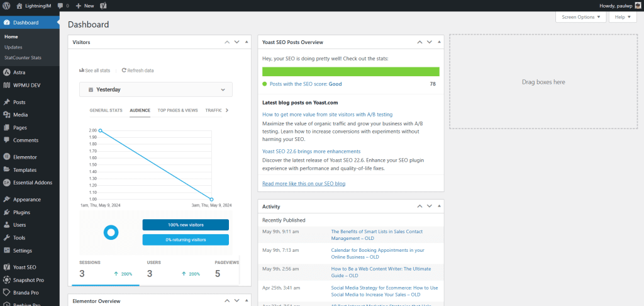This screenshot has height=306, width=644.
Task: Click the Posts pin icon
Action: (x=6, y=102)
